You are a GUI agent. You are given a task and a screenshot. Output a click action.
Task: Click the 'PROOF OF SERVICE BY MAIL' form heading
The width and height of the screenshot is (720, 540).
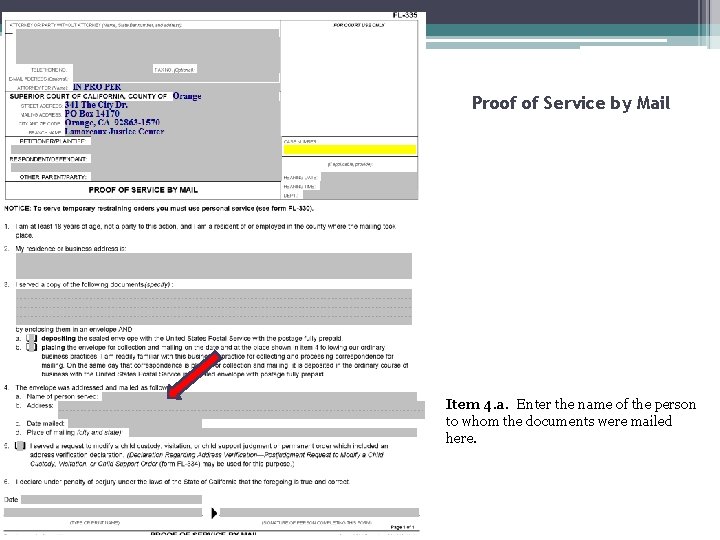click(x=143, y=190)
